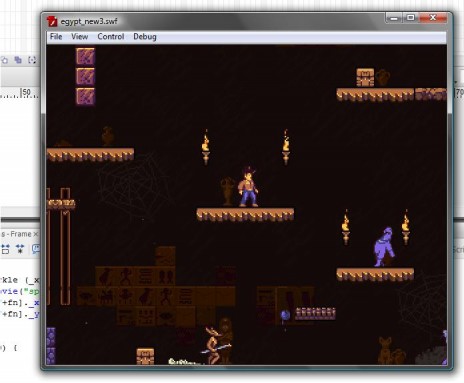The image size is (464, 383).
Task: Click the code line ending in 'kle (_x'
Action: [20, 280]
